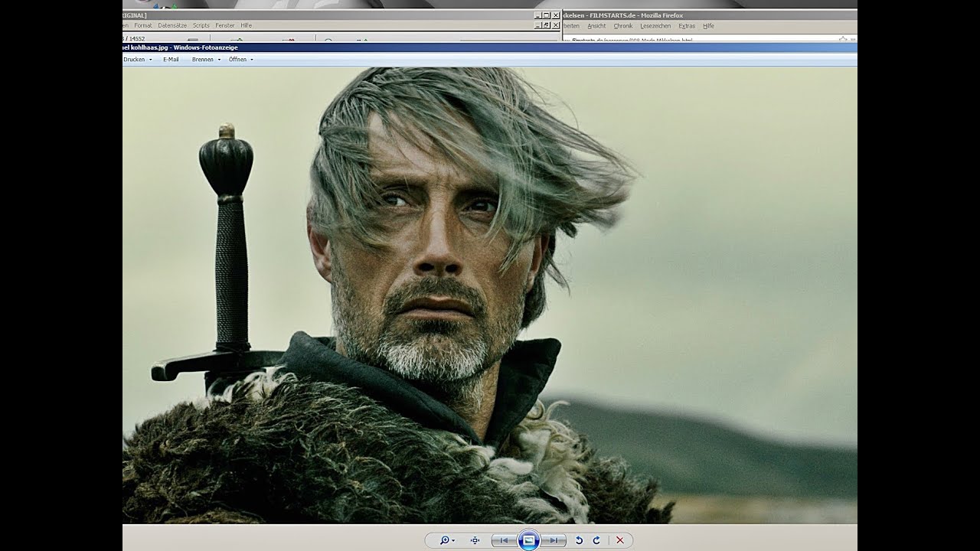Click the displayed photo of the man
Image resolution: width=980 pixels, height=551 pixels.
(490, 295)
